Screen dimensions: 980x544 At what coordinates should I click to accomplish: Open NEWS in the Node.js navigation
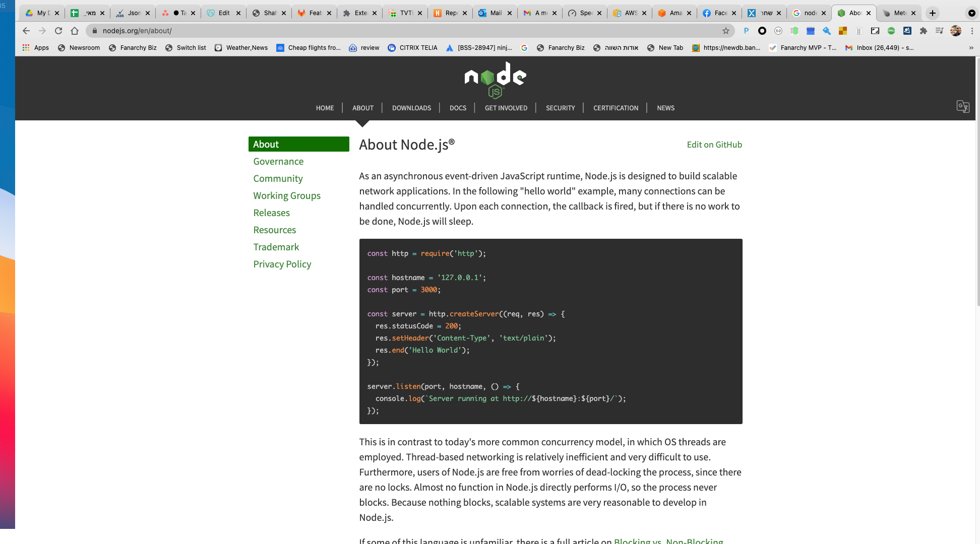665,108
